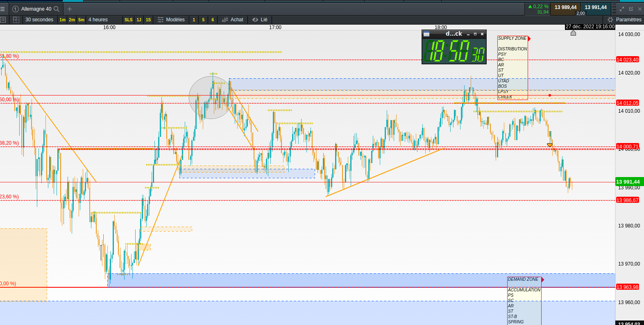
Task: Load template number 1
Action: coord(194,20)
